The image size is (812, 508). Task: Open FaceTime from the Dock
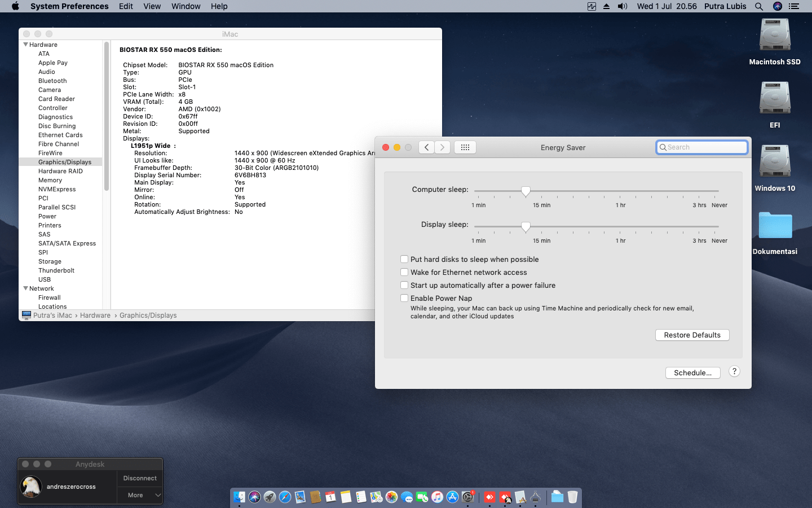tap(422, 497)
